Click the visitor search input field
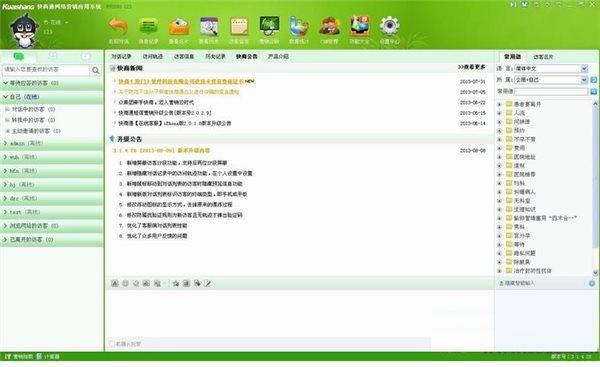This screenshot has width=600, height=367. (x=46, y=70)
